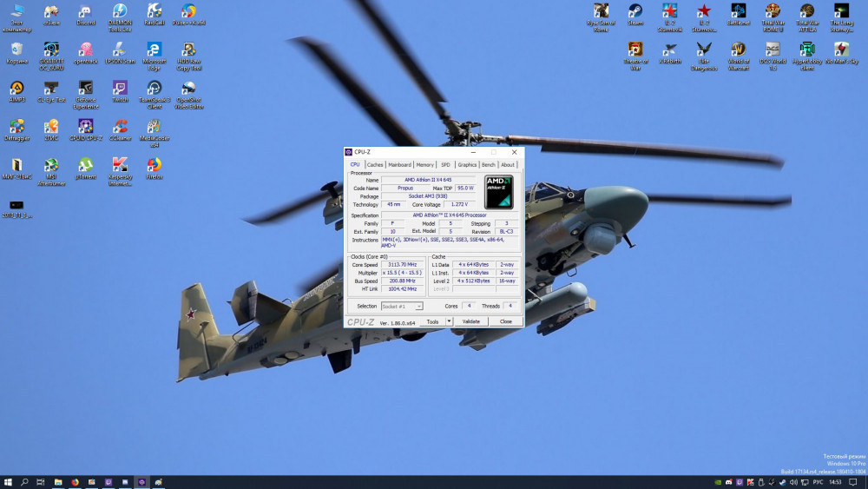The height and width of the screenshot is (489, 868).
Task: Click the Close button in CPU-Z
Action: pyautogui.click(x=505, y=321)
